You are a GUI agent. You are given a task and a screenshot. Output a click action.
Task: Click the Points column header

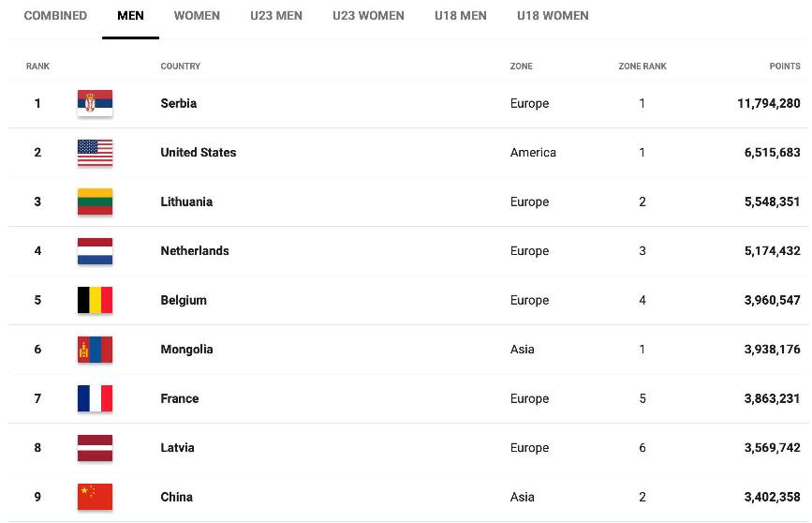tap(785, 67)
